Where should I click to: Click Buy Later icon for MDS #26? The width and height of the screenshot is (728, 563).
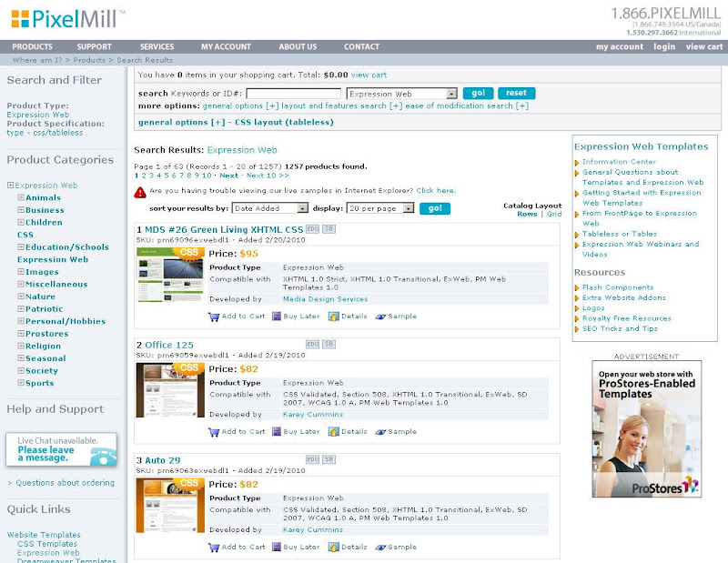[277, 317]
